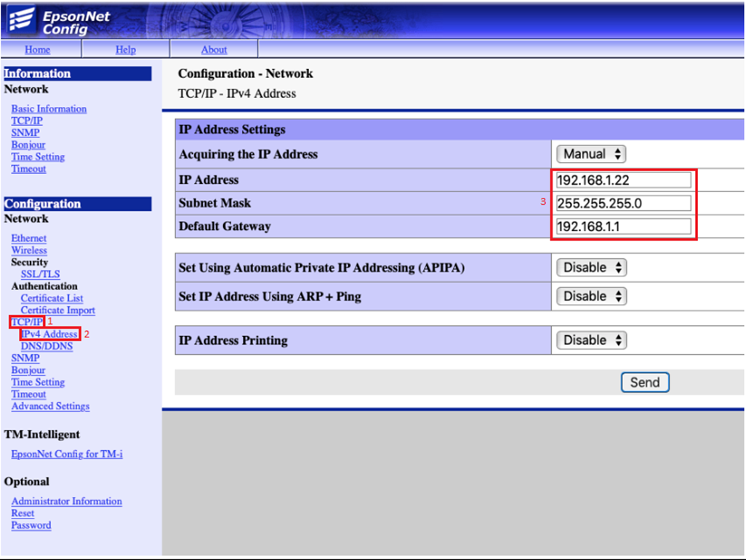Select the Default Gateway text box
Screen dimensions: 746x560
point(623,226)
